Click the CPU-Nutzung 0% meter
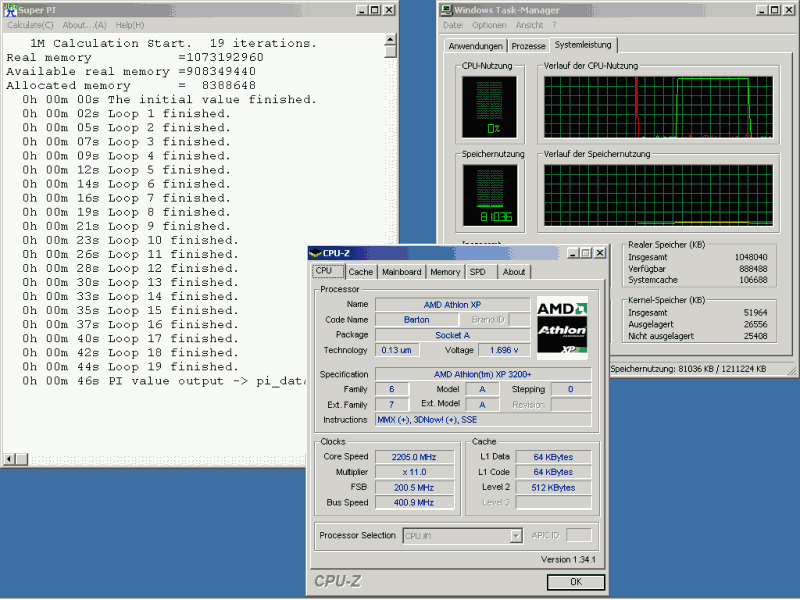 pyautogui.click(x=489, y=107)
